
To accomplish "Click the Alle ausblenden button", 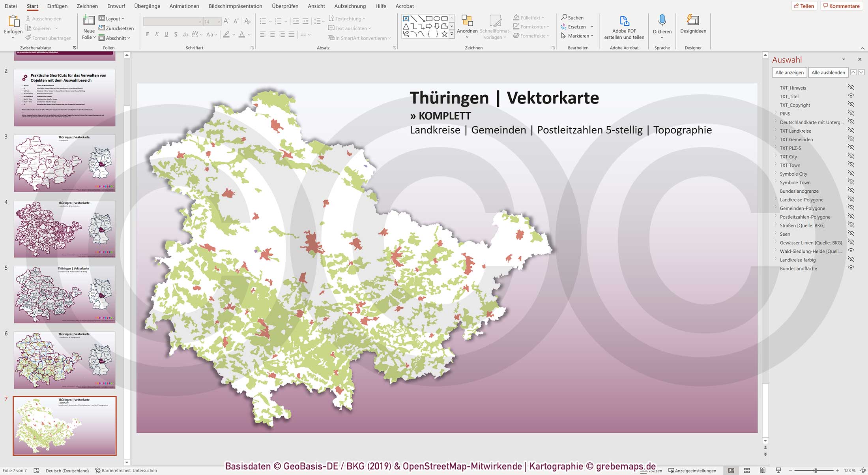I will (828, 72).
